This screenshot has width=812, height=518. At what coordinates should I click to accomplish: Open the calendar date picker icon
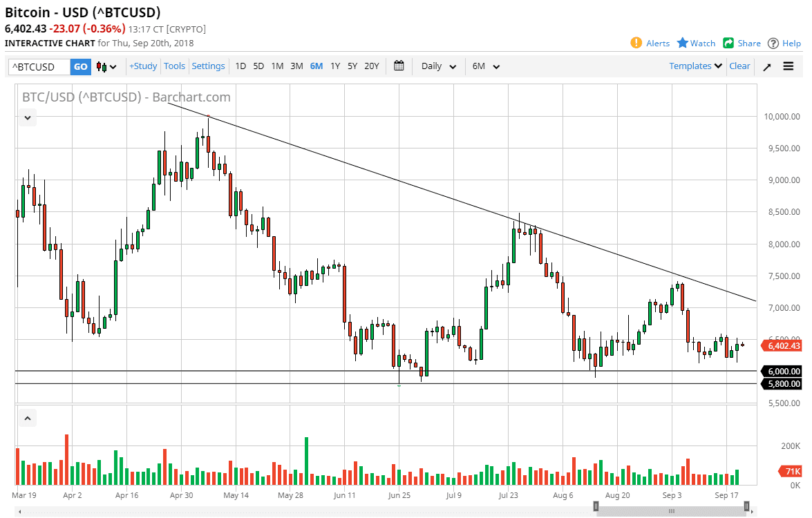[399, 66]
